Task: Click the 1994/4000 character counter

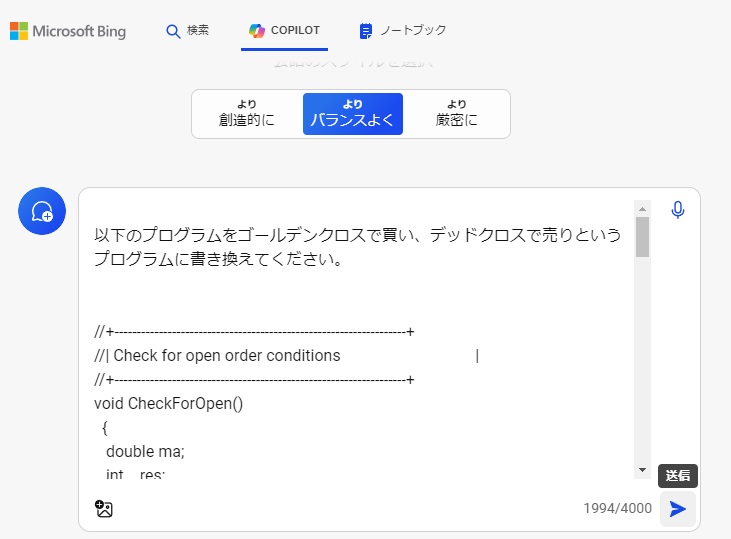Action: (617, 508)
